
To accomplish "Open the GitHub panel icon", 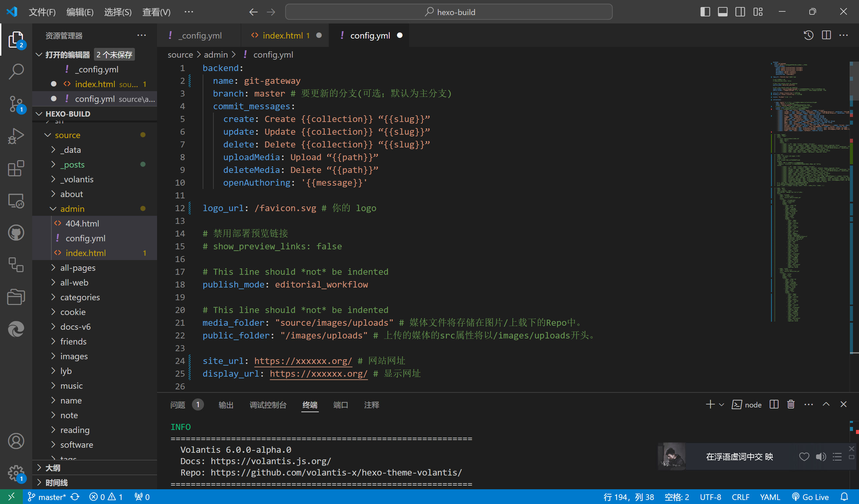I will (x=16, y=233).
